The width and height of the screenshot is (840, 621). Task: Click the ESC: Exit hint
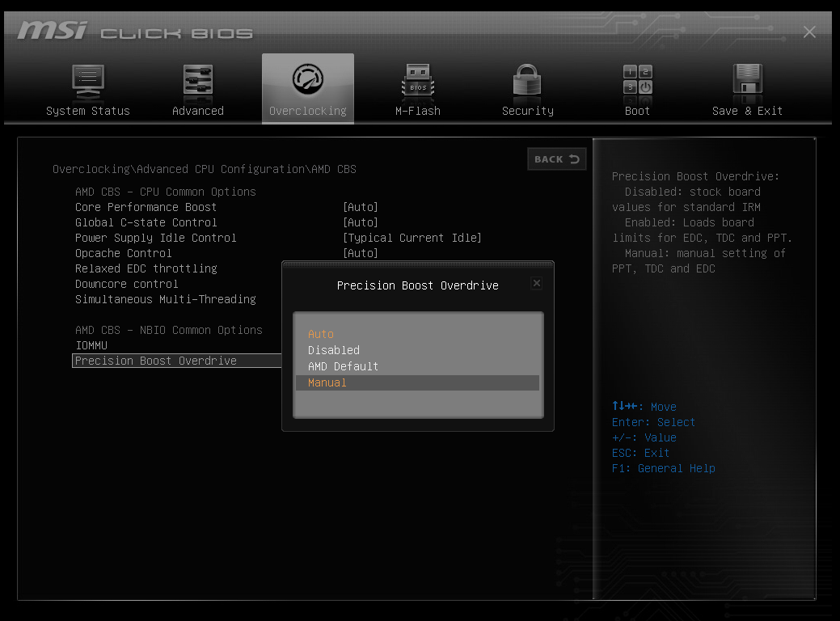(x=640, y=454)
